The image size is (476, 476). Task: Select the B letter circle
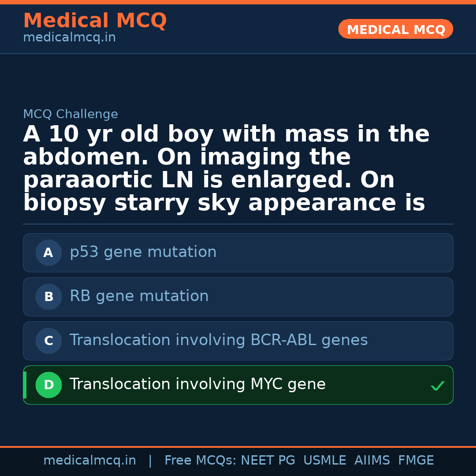tap(48, 297)
